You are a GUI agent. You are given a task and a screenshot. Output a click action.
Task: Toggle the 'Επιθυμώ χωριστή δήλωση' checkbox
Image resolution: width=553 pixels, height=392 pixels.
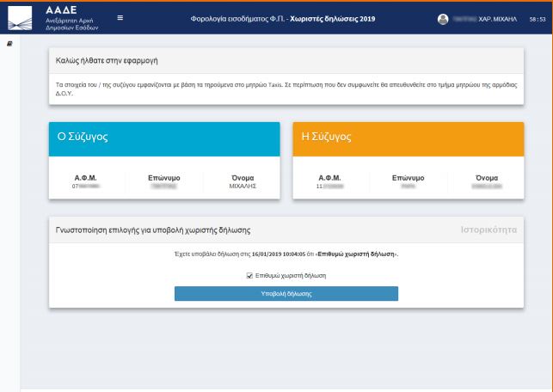coord(249,275)
